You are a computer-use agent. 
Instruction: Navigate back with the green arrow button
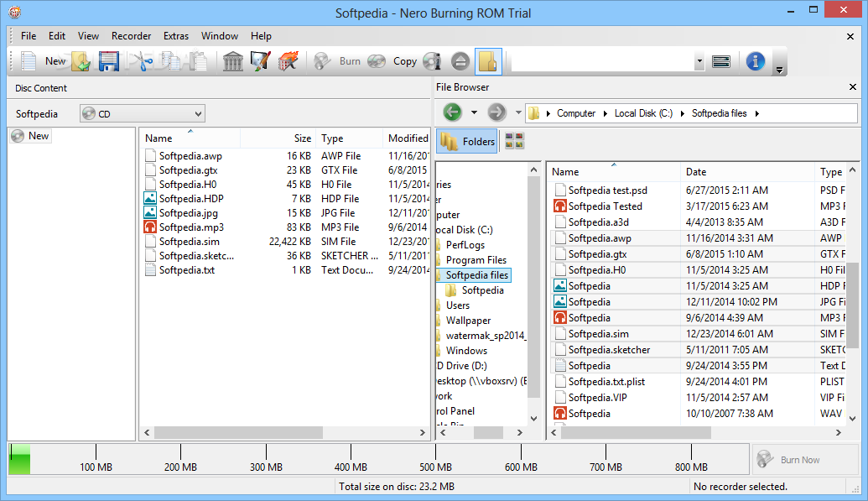coord(453,112)
